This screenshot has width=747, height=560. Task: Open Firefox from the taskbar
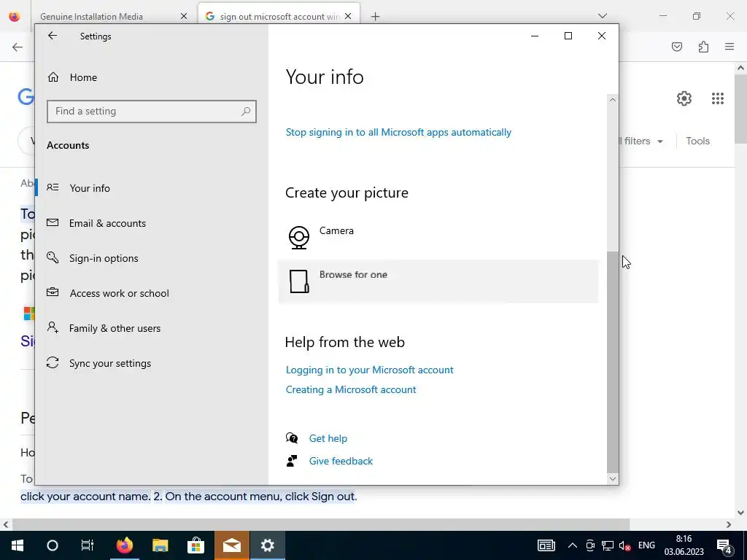click(x=125, y=545)
